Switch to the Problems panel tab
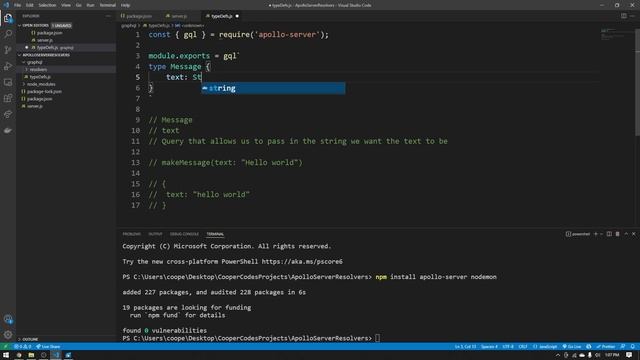 coord(132,234)
